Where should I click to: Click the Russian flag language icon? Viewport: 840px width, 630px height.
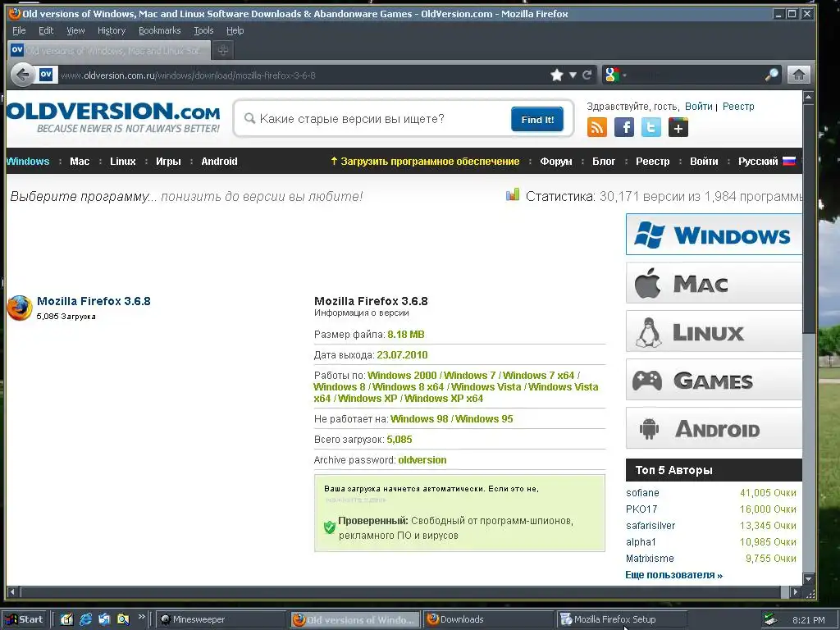click(789, 162)
